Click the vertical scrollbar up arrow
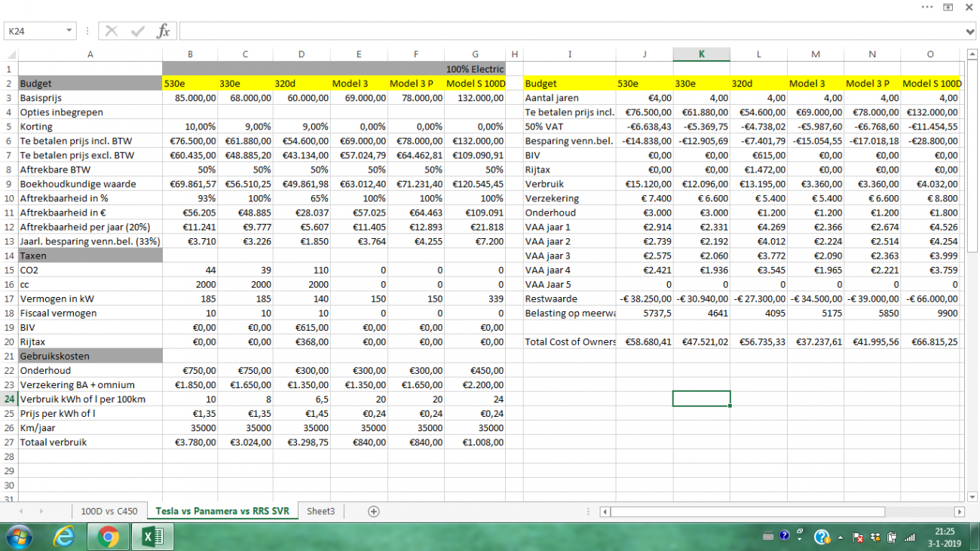This screenshot has width=980, height=551. point(972,54)
